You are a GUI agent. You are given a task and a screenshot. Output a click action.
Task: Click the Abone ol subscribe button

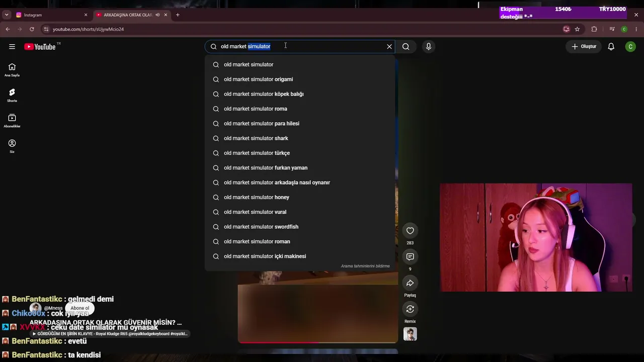click(x=79, y=308)
